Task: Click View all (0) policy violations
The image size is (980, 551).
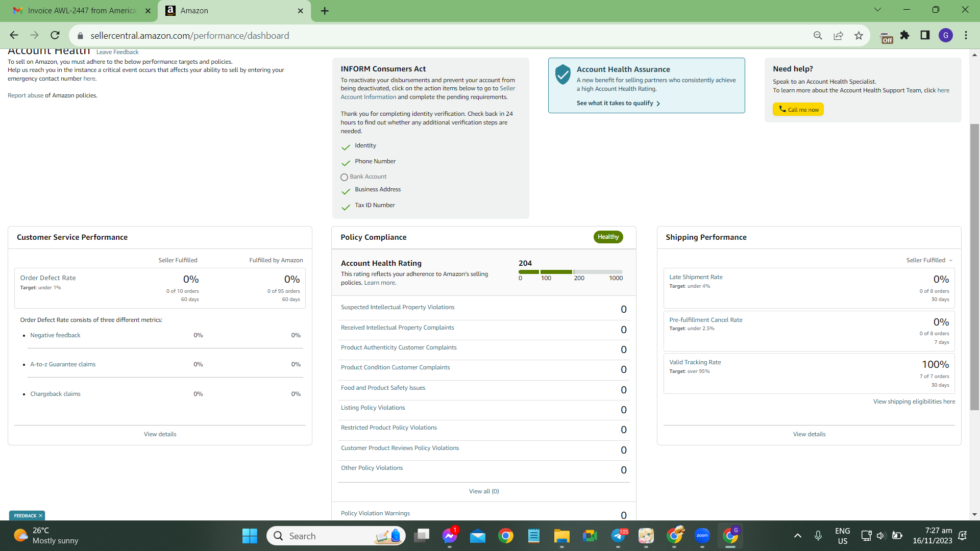Action: (484, 491)
